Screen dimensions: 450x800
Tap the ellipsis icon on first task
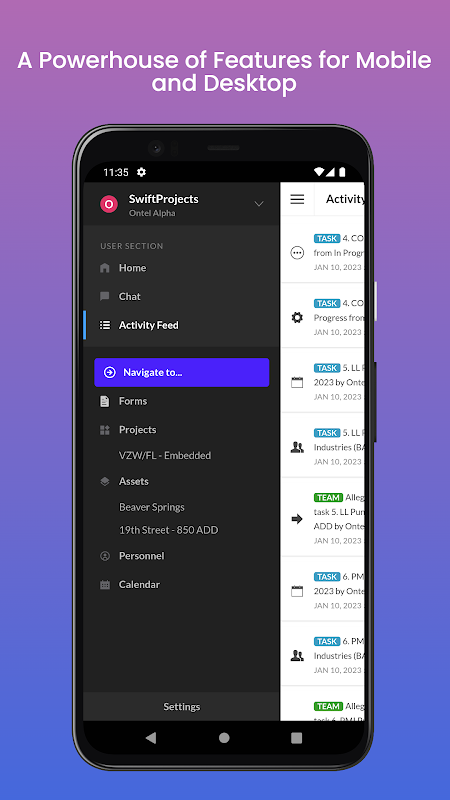297,253
